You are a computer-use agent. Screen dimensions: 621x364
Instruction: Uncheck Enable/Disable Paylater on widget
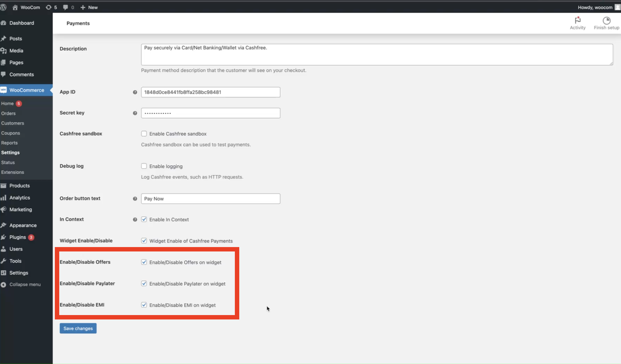(144, 283)
